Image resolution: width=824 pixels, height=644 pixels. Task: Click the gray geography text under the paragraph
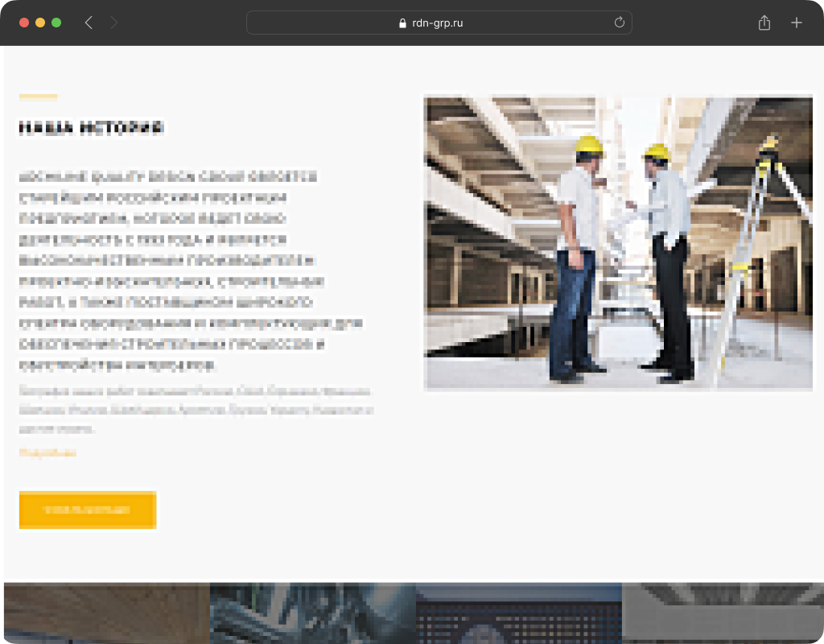tap(196, 410)
